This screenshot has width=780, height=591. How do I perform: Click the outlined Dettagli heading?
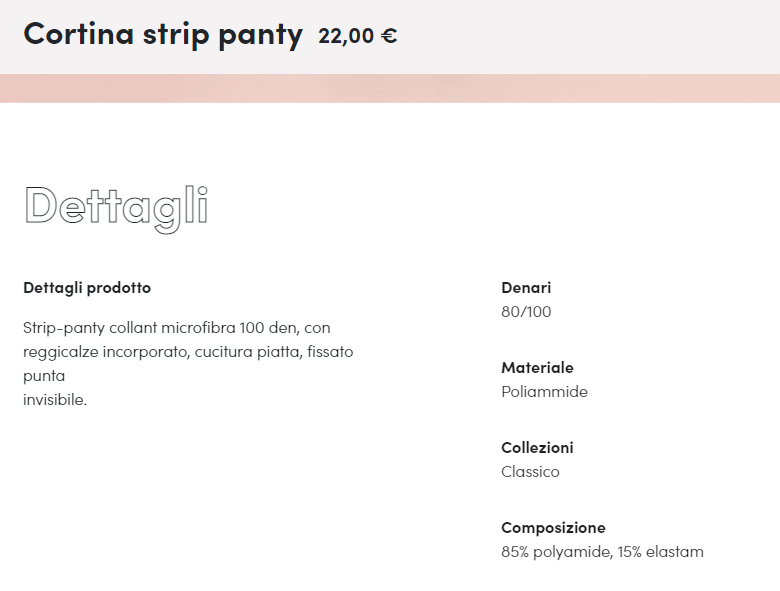[115, 206]
